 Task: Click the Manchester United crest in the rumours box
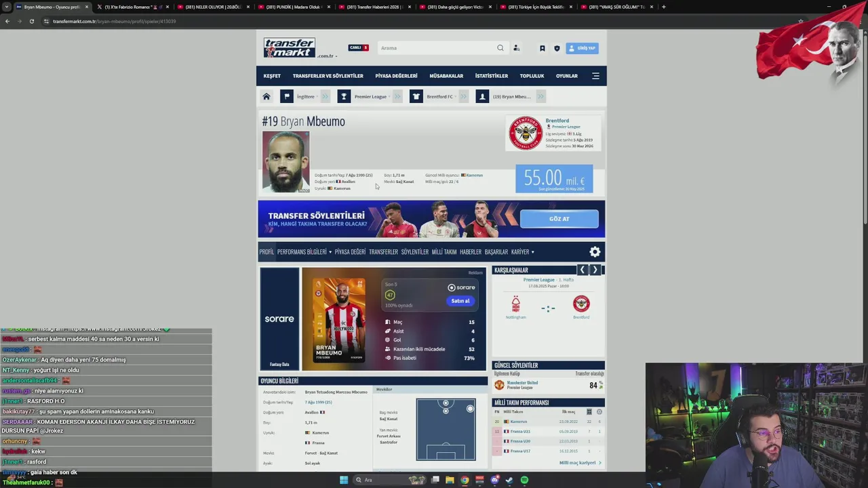pos(500,385)
